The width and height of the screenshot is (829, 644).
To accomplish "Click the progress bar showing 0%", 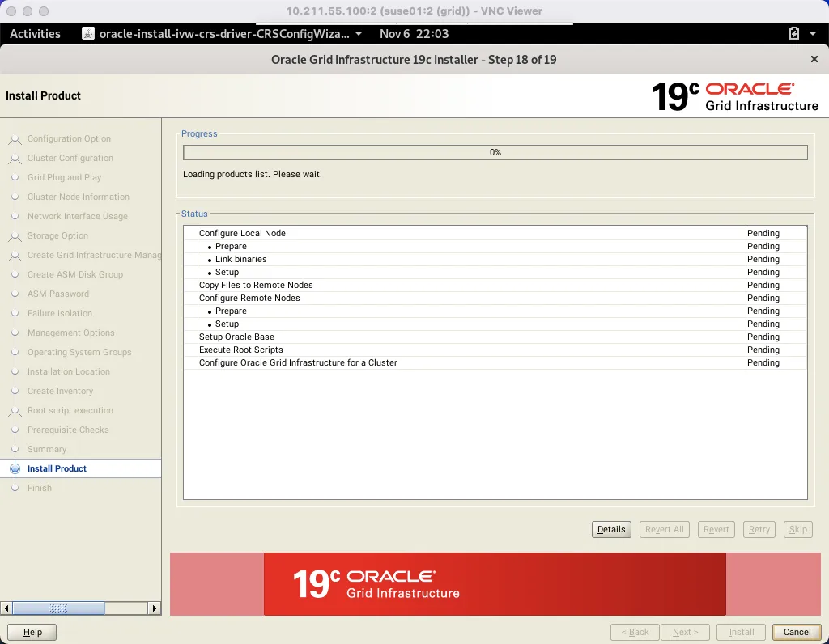I will 495,152.
